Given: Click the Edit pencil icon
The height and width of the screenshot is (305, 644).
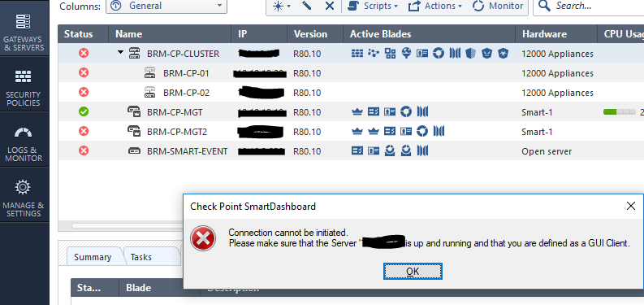Looking at the screenshot, I should (x=306, y=6).
